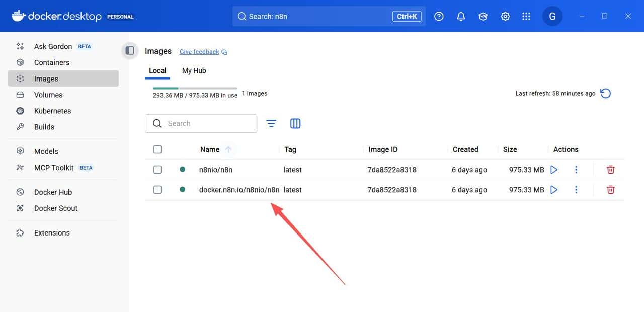Collapse the sidebar panel
The height and width of the screenshot is (312, 644).
tap(130, 50)
